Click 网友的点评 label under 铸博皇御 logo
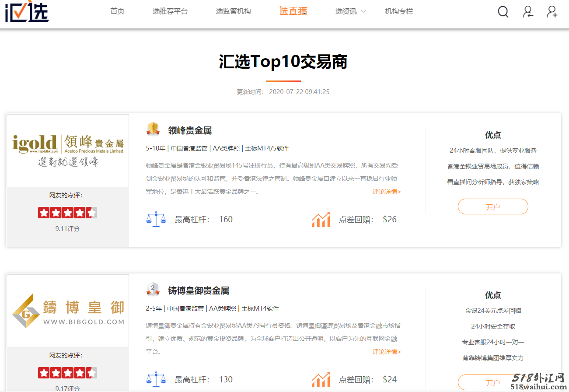Image resolution: width=569 pixels, height=392 pixels. click(x=66, y=355)
